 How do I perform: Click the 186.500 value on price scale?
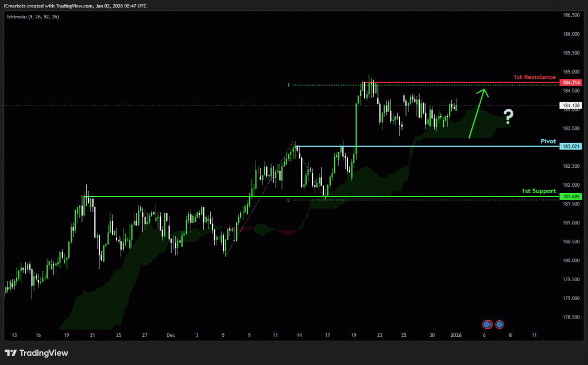571,16
